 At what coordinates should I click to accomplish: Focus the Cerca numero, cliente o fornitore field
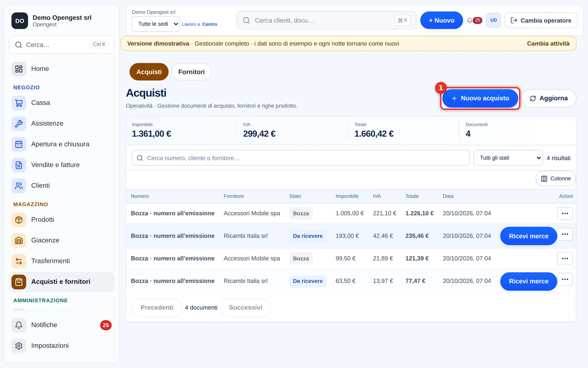click(x=301, y=158)
